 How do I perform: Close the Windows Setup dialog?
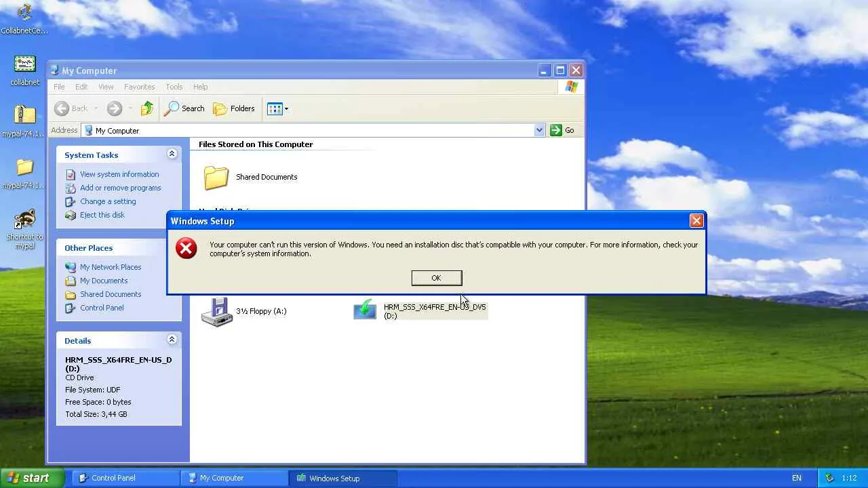pos(696,221)
